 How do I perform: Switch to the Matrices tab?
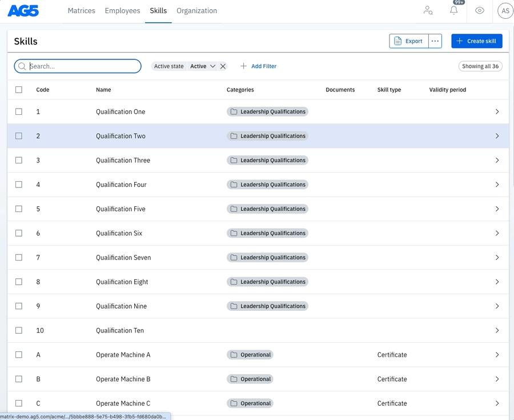pos(81,11)
